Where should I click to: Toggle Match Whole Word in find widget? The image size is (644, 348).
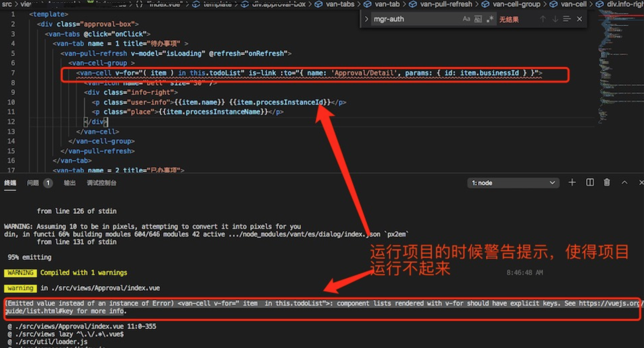tap(478, 19)
